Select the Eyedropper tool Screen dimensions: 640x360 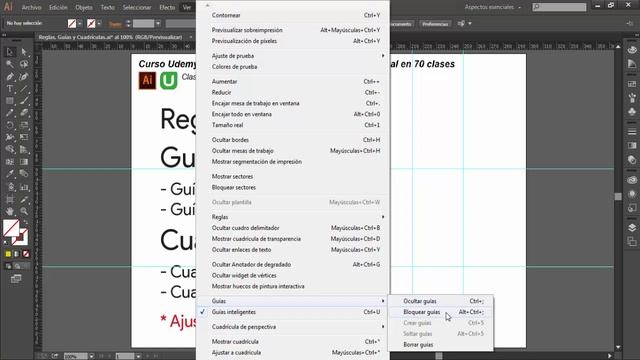tap(10, 174)
